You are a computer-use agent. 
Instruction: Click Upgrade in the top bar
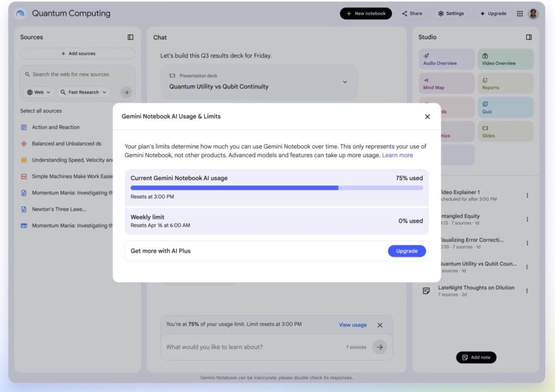[x=493, y=14]
